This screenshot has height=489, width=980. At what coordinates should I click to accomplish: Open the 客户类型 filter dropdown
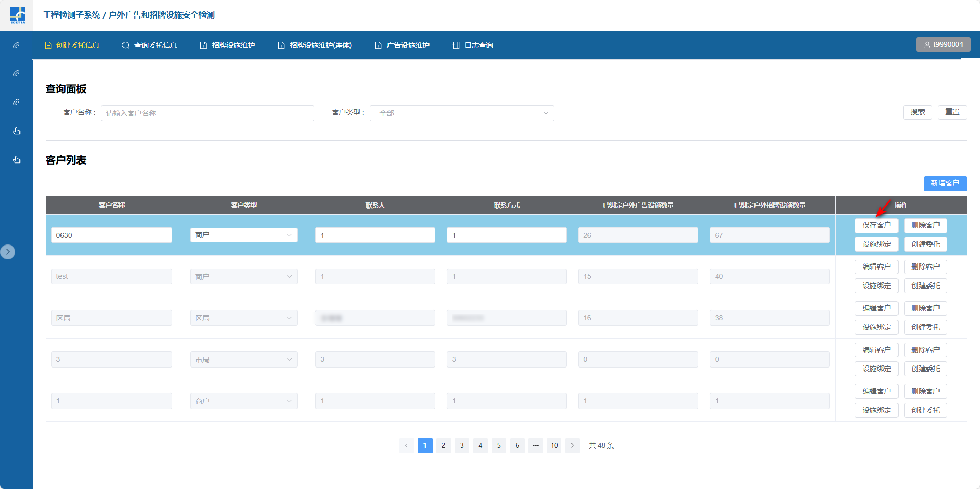point(461,113)
